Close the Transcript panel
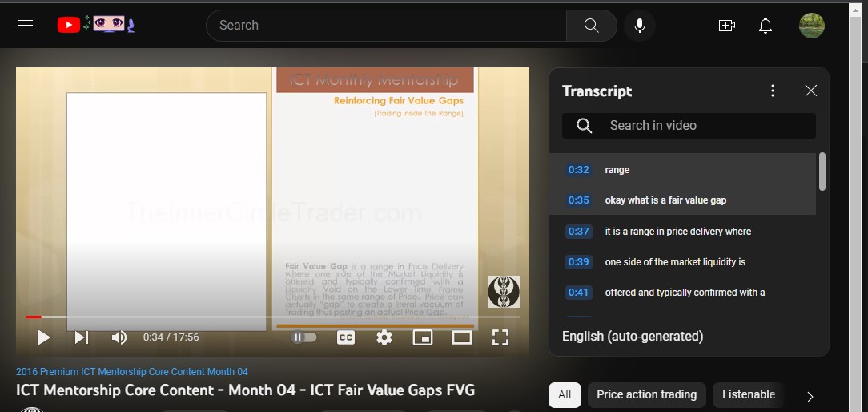 [811, 91]
